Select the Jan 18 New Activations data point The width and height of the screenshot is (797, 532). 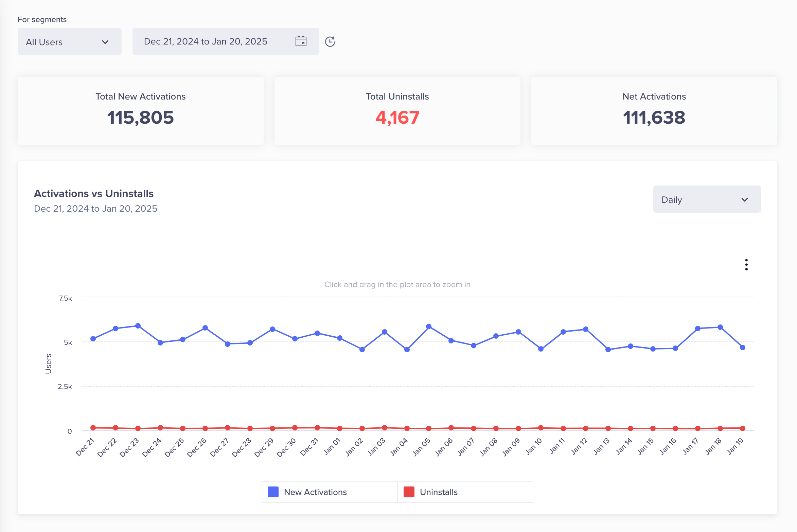(x=720, y=327)
